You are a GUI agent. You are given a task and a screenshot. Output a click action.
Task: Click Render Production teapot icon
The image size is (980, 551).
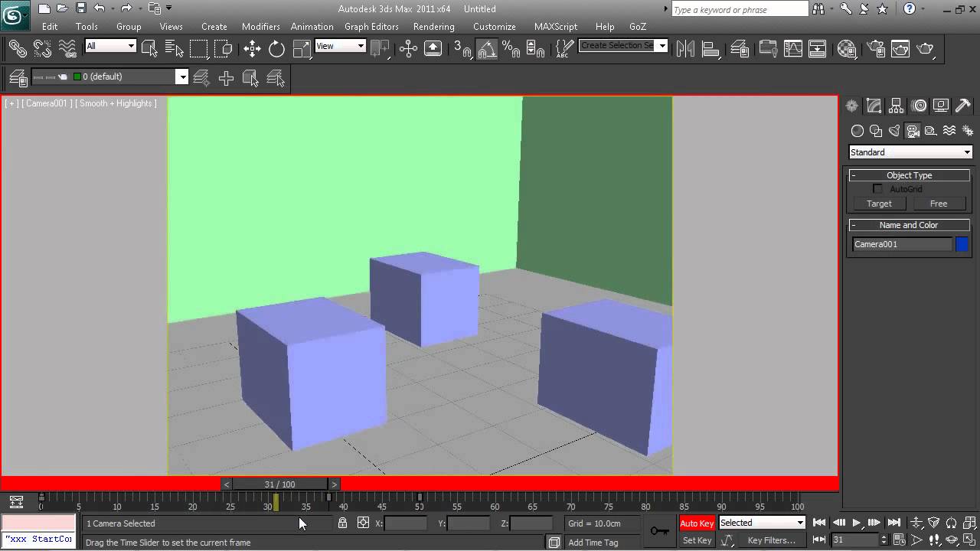pyautogui.click(x=926, y=49)
